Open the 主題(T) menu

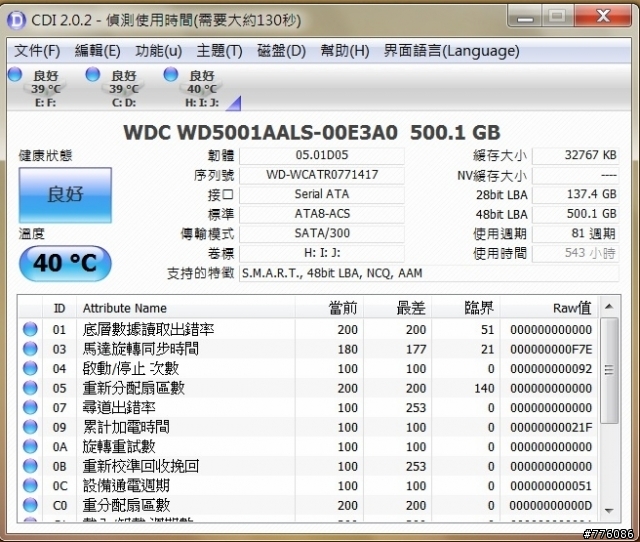point(219,51)
